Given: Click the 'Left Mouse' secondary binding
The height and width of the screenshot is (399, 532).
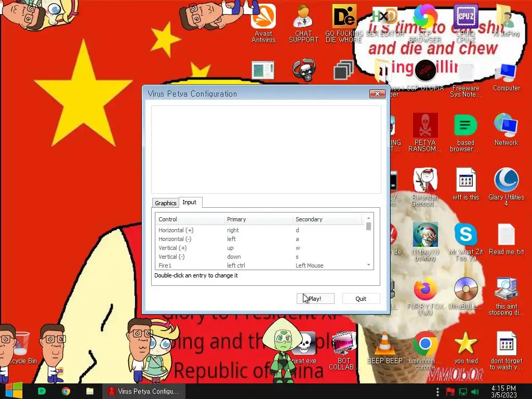Looking at the screenshot, I should click(309, 265).
